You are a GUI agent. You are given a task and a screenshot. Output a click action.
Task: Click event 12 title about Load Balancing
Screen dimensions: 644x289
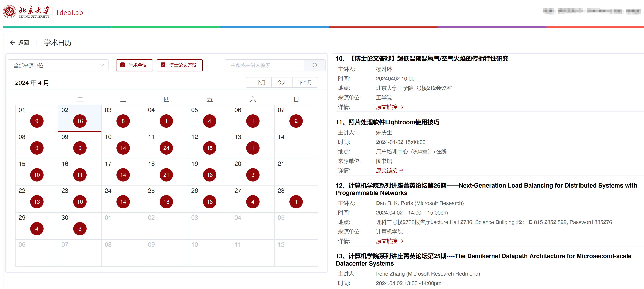486,189
